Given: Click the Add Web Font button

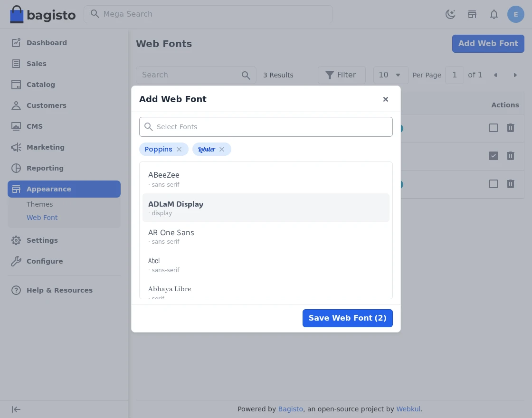Looking at the screenshot, I should click(x=488, y=43).
